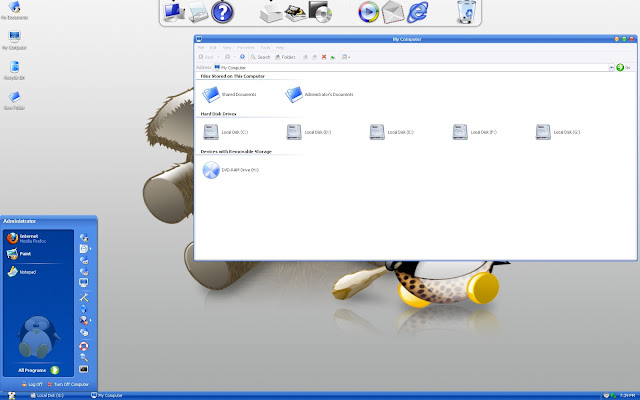Click Turn Off Computer in Start menu
Screen dimensions: 640x400
pyautogui.click(x=68, y=384)
